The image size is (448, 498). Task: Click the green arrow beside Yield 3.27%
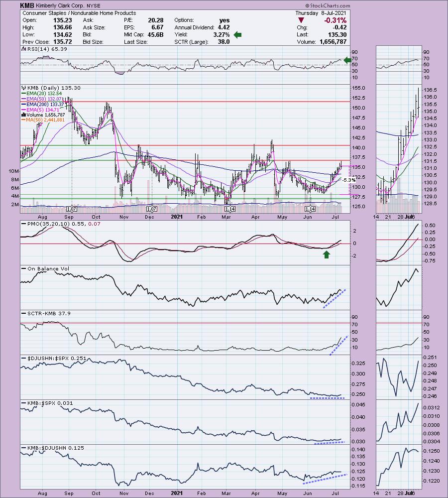(237, 35)
